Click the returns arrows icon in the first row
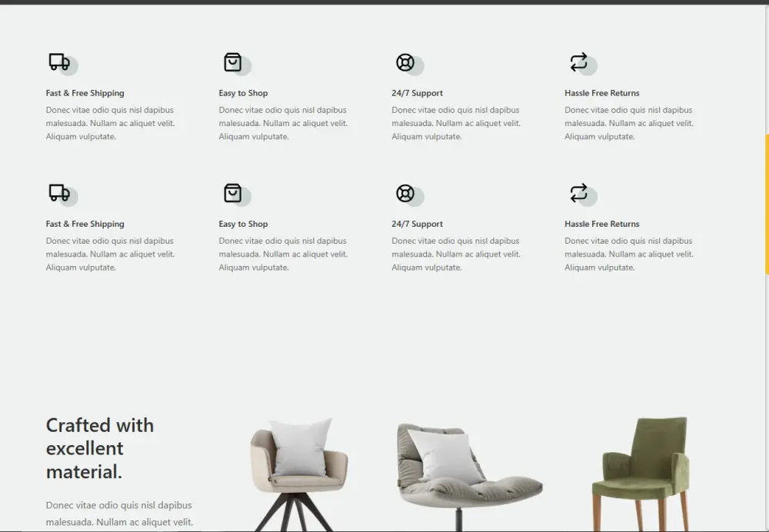 (579, 62)
